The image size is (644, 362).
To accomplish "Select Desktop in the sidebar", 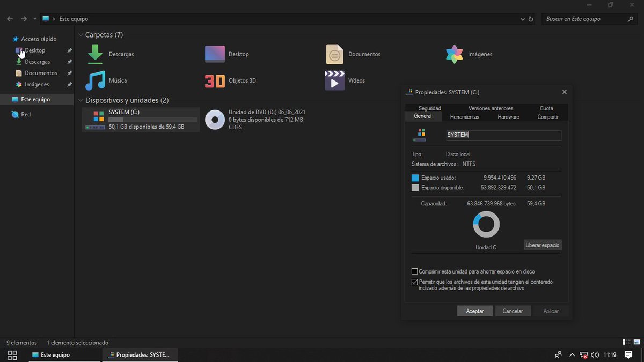I will (x=35, y=50).
